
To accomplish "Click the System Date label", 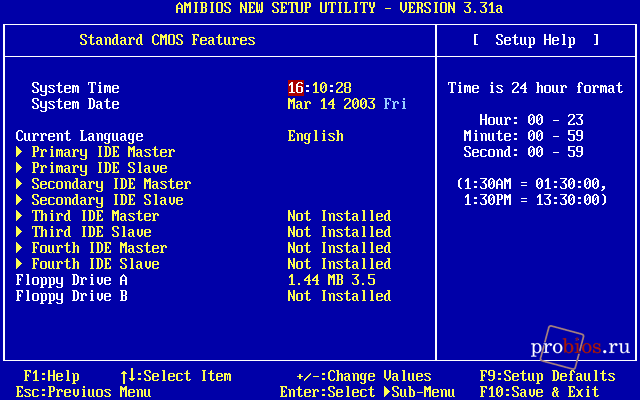I will click(76, 104).
